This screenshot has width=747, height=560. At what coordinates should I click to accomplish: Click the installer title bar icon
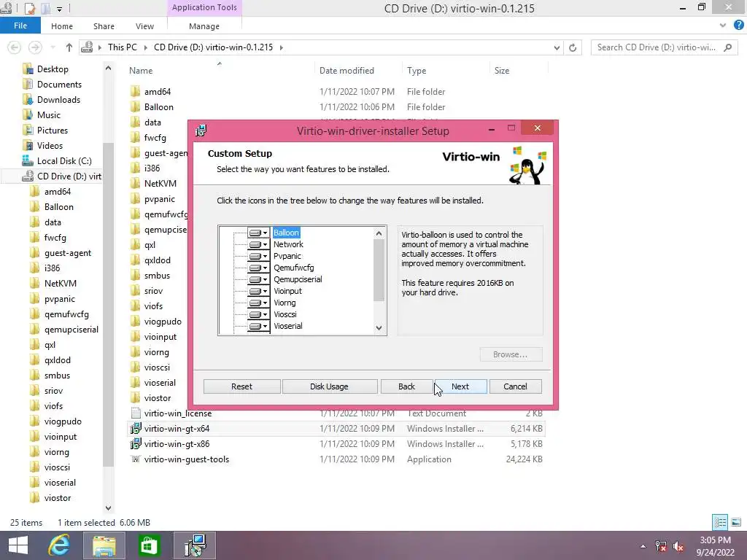point(201,131)
